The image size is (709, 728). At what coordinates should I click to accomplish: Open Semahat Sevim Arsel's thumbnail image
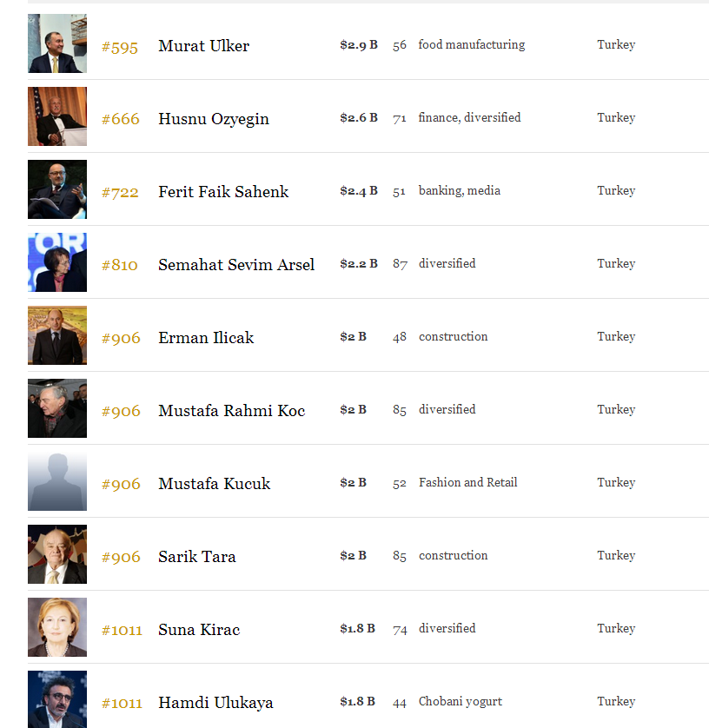click(x=57, y=261)
